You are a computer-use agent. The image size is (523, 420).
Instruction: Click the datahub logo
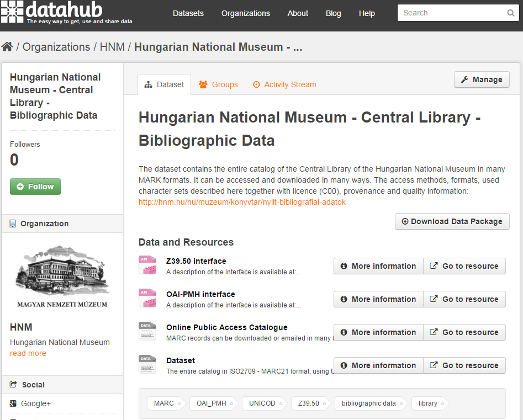[x=67, y=12]
